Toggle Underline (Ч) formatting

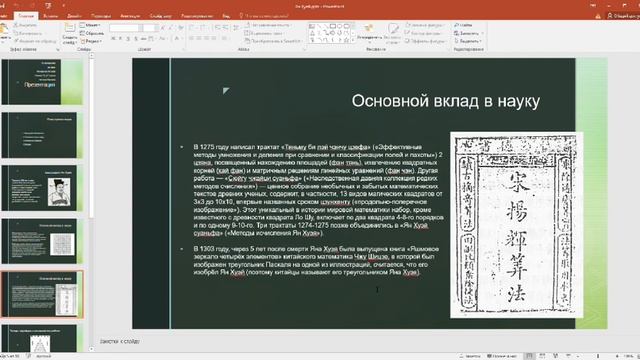[128, 38]
